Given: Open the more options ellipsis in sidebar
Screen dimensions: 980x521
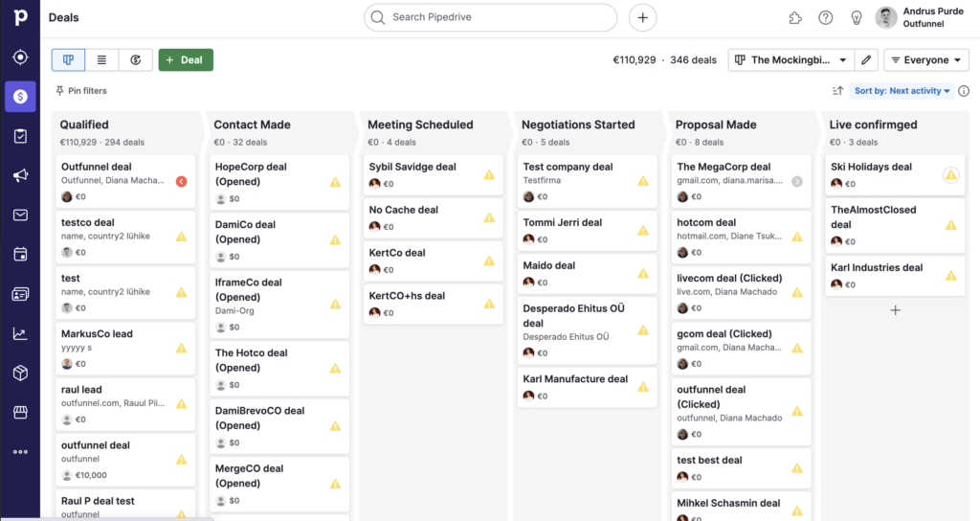Looking at the screenshot, I should [x=20, y=451].
